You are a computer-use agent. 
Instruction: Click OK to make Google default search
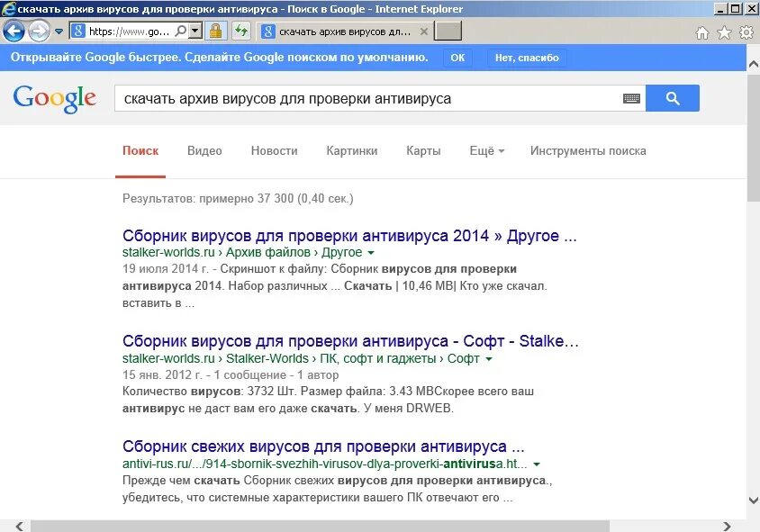pyautogui.click(x=457, y=58)
